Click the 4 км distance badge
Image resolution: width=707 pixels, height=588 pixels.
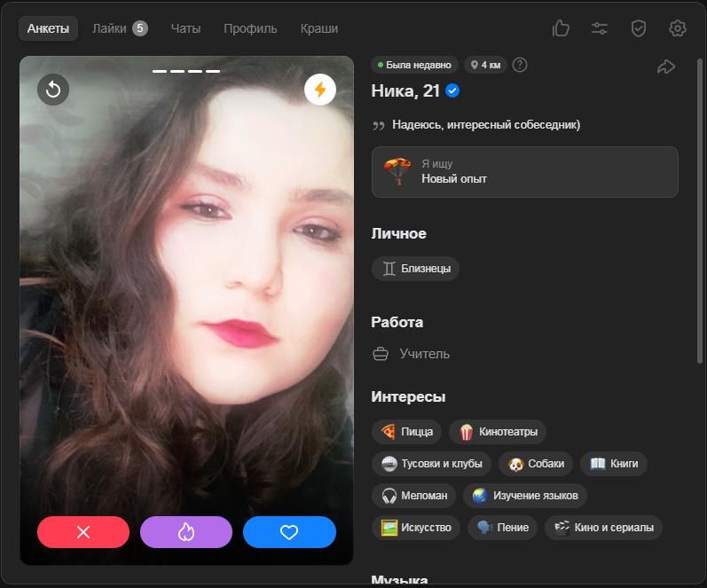pyautogui.click(x=485, y=65)
